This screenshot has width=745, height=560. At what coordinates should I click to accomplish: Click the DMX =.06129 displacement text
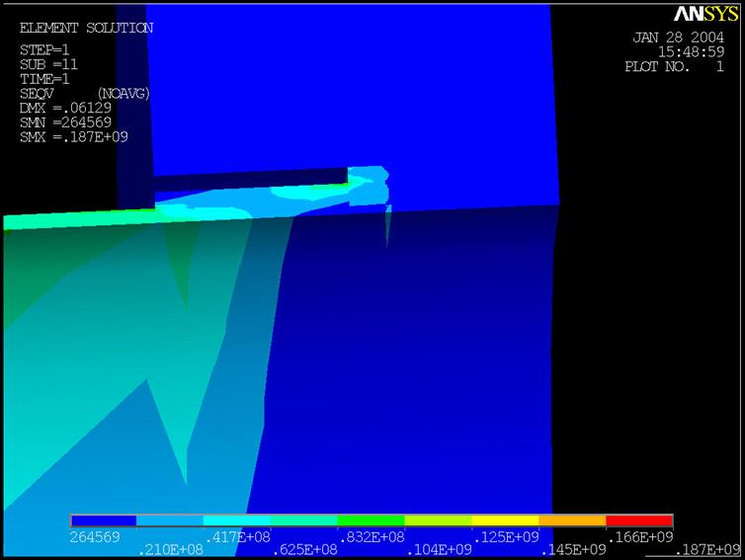[x=65, y=108]
